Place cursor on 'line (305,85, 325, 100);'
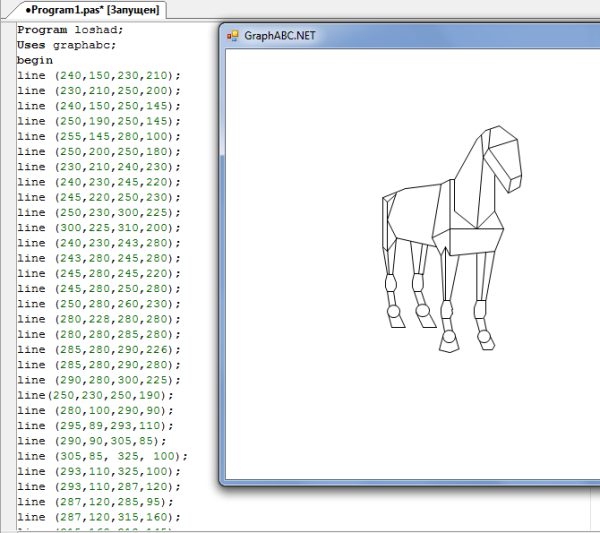Viewport: 600px width, 533px height. tap(102, 456)
